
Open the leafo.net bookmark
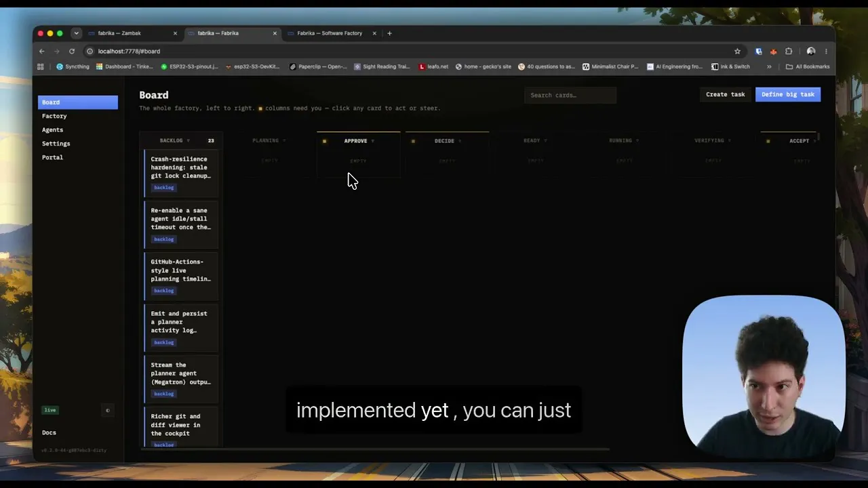434,66
